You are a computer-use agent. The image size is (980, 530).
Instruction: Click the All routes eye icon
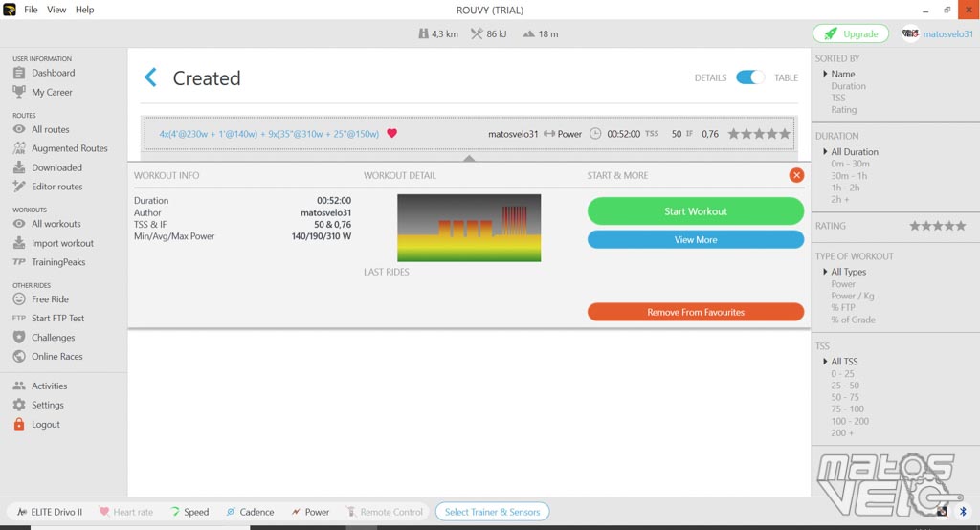point(19,129)
